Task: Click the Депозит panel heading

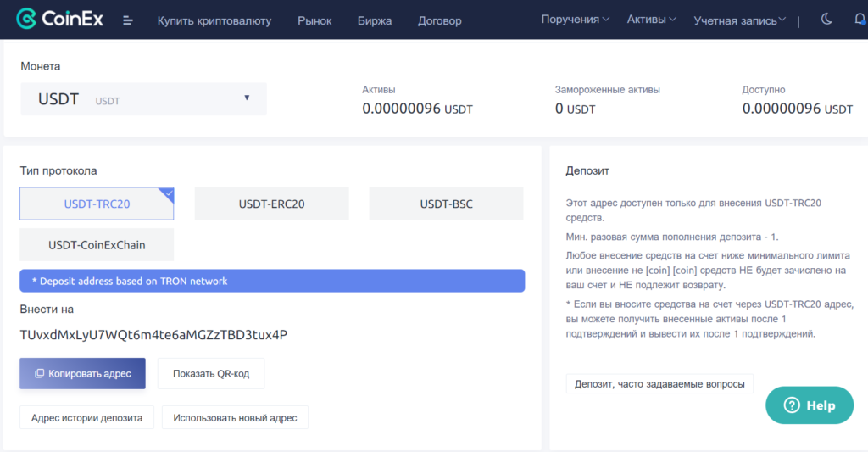Action: point(587,171)
